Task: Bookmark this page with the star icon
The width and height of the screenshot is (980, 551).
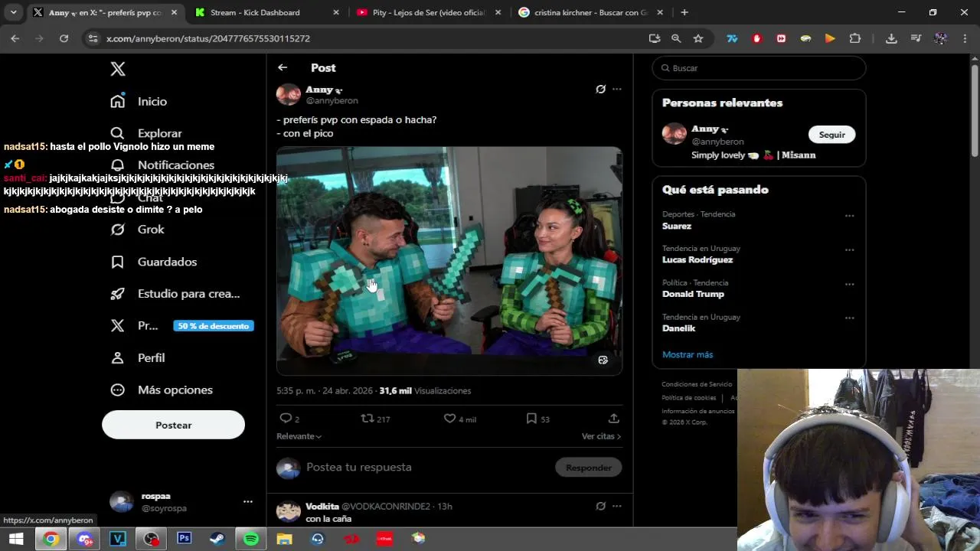Action: [698, 38]
